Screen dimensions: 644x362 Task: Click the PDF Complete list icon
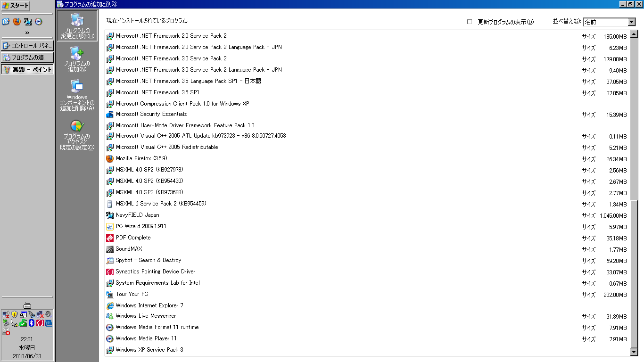(x=110, y=238)
